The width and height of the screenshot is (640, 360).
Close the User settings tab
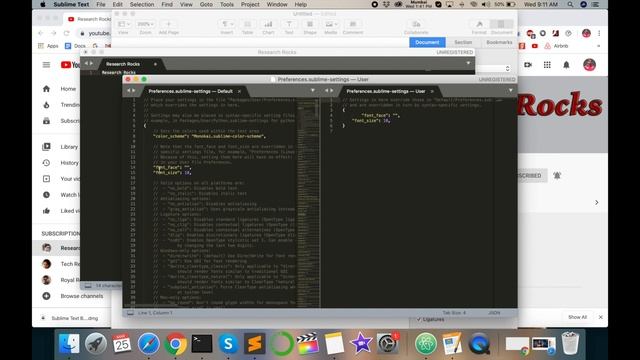(432, 91)
